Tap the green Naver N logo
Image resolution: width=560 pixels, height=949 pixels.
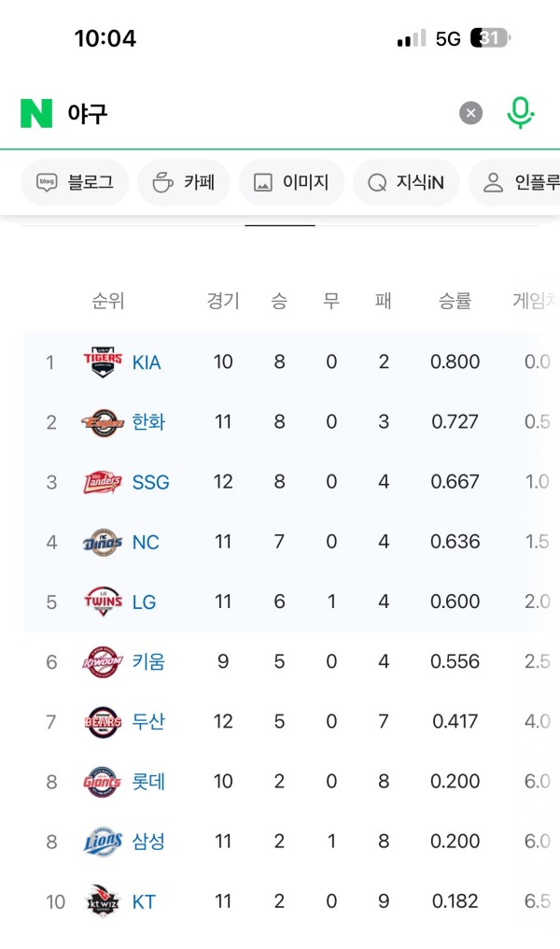coord(36,113)
